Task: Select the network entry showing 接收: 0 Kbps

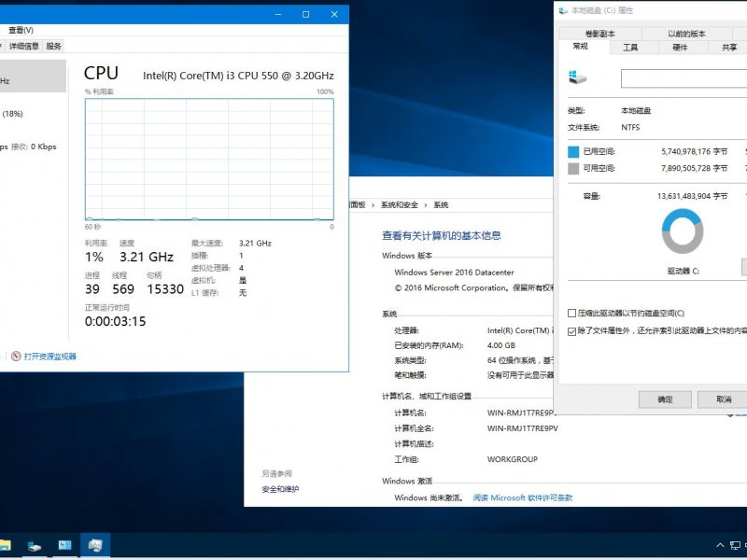Action: pos(33,147)
